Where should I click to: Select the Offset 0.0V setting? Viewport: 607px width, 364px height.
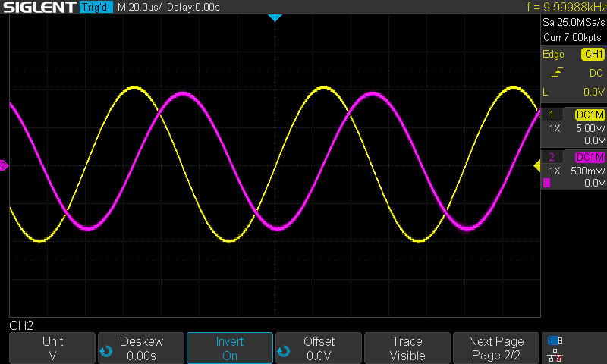tap(318, 348)
